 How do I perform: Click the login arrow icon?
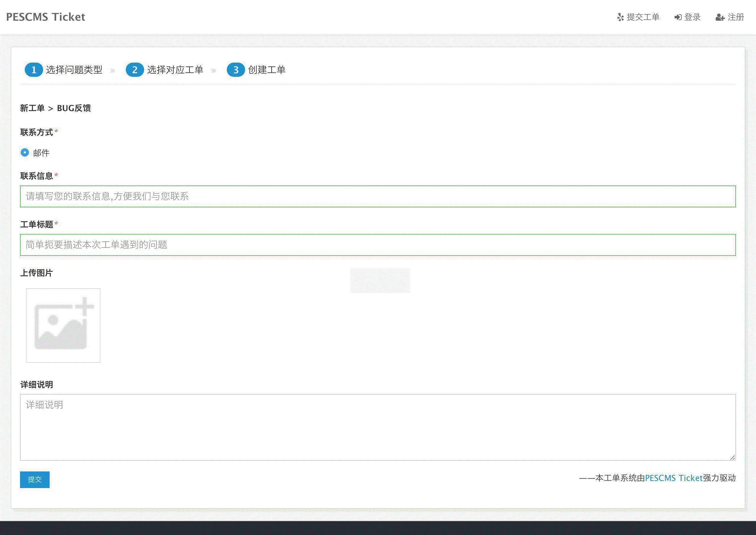(x=678, y=17)
